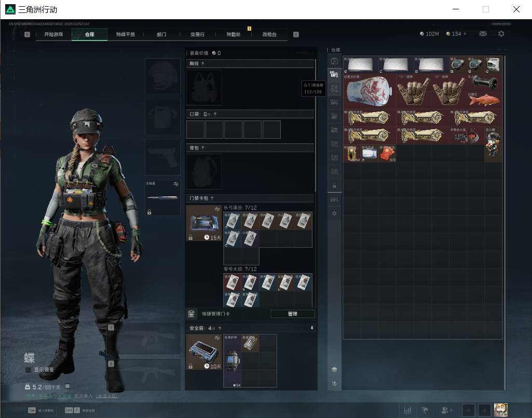Open the 部门 tab
The height and width of the screenshot is (418, 532).
coord(161,34)
